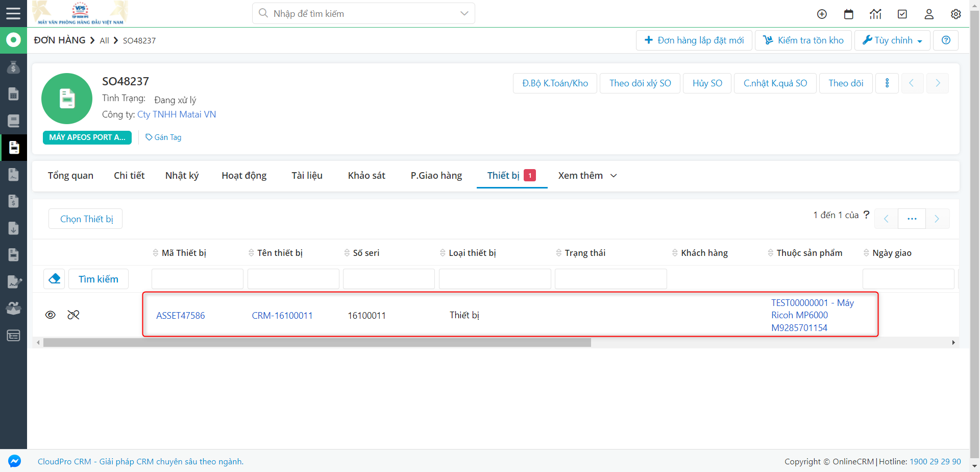Click the eraser clear filter icon
The width and height of the screenshot is (980, 472).
click(x=54, y=279)
